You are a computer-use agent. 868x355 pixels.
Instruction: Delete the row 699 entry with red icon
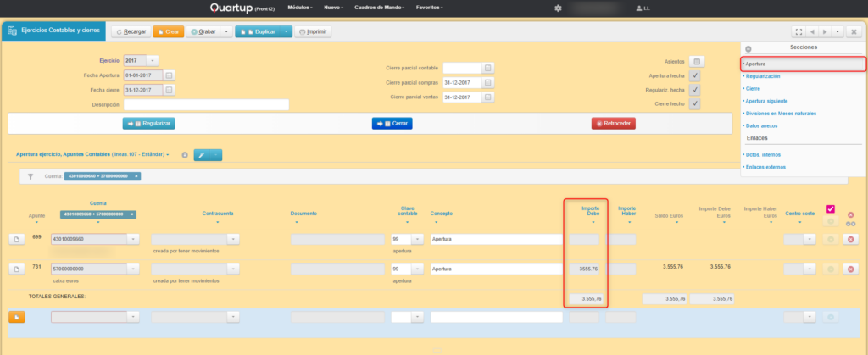pyautogui.click(x=851, y=241)
